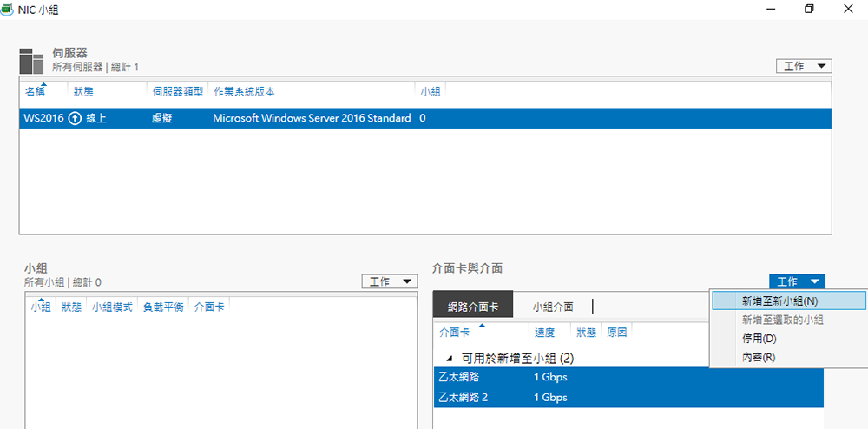The height and width of the screenshot is (429, 868).
Task: Switch to the 小組介面 tab
Action: tap(552, 307)
